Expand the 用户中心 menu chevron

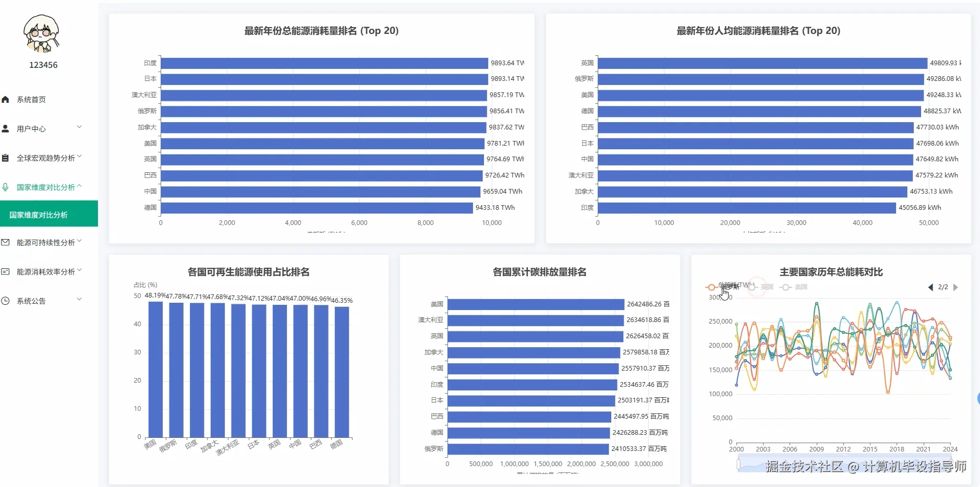(x=79, y=126)
